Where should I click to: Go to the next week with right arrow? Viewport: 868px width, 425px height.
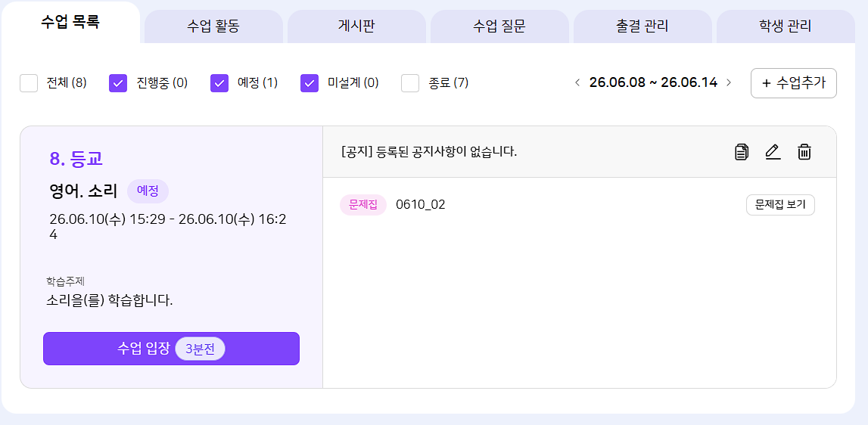click(729, 83)
